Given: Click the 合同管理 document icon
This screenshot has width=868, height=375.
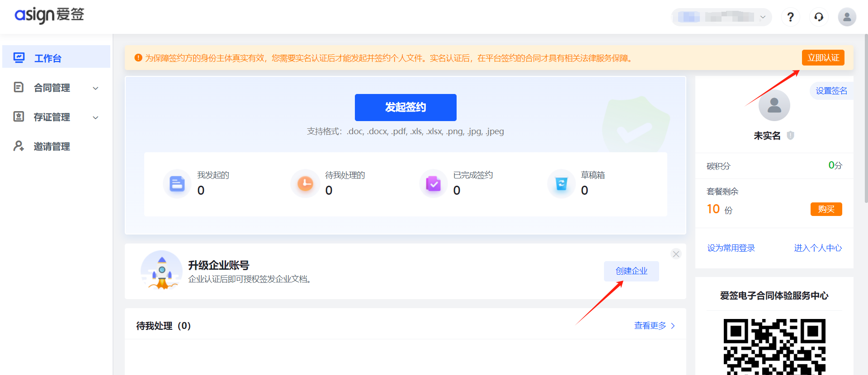Looking at the screenshot, I should [19, 87].
